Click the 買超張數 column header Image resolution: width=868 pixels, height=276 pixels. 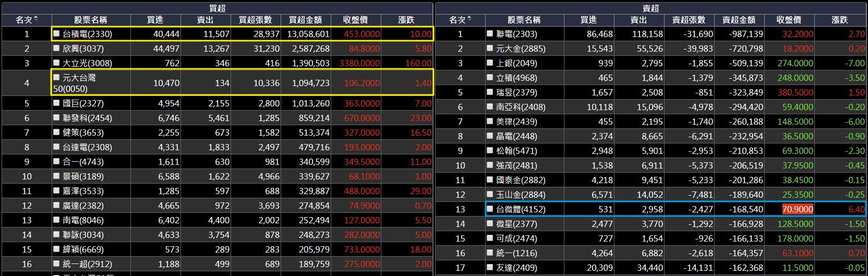pyautogui.click(x=256, y=20)
